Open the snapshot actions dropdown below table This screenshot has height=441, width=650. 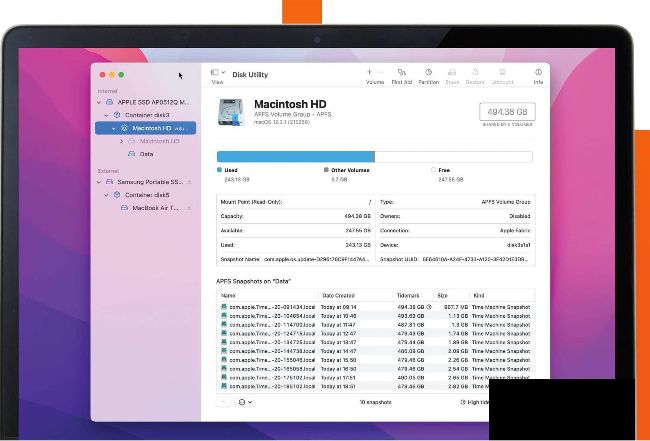tap(244, 402)
